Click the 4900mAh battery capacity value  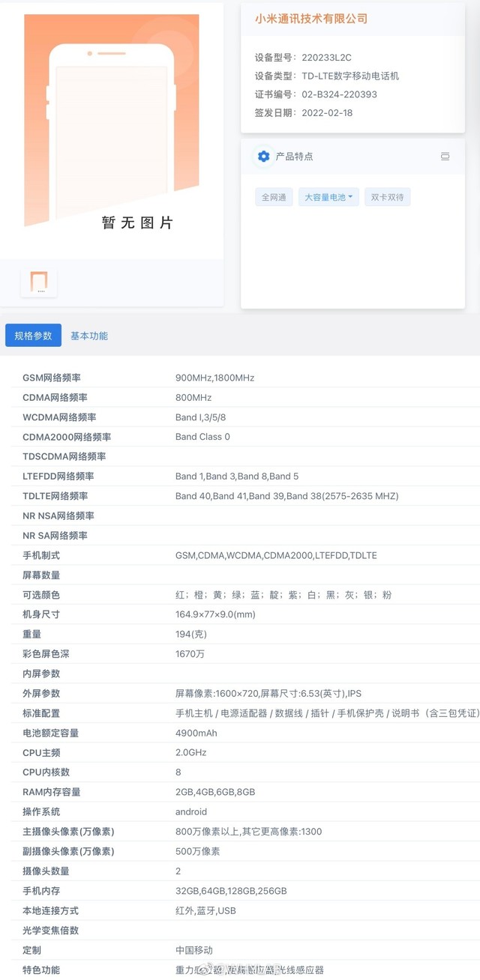click(x=196, y=733)
